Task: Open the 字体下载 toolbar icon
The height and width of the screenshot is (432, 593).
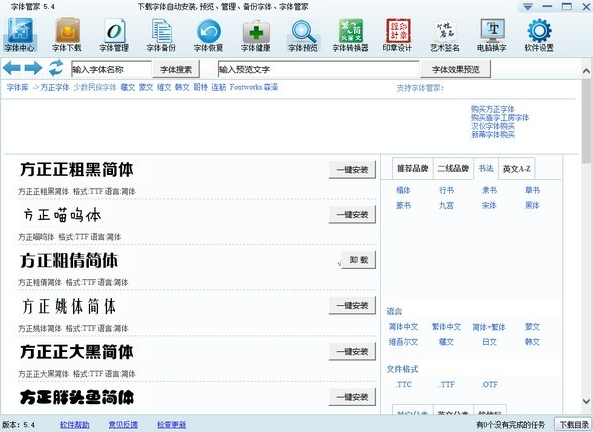Action: (x=67, y=35)
